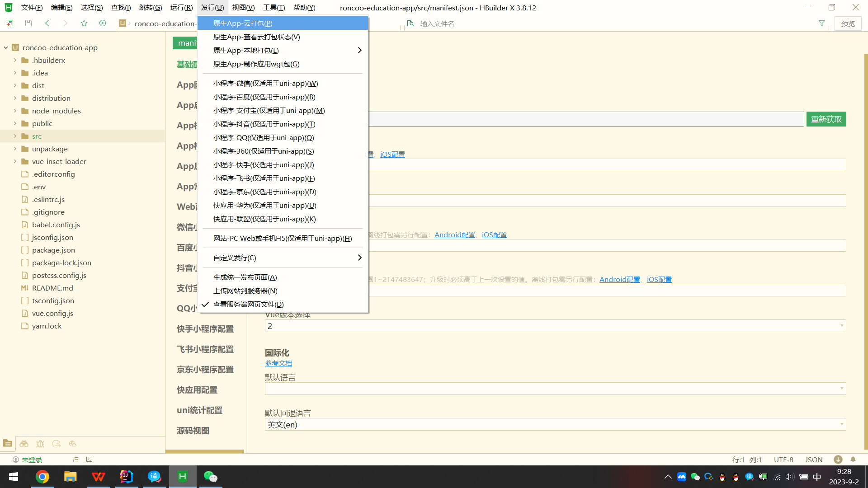Click the binoculars search icon
Screen dimensions: 868x488
pyautogui.click(x=24, y=444)
